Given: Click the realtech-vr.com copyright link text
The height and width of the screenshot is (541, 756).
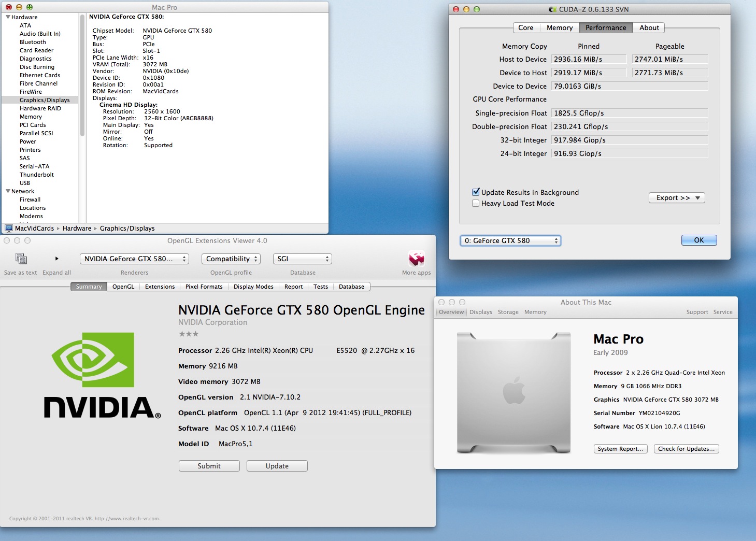Looking at the screenshot, I should [x=127, y=518].
